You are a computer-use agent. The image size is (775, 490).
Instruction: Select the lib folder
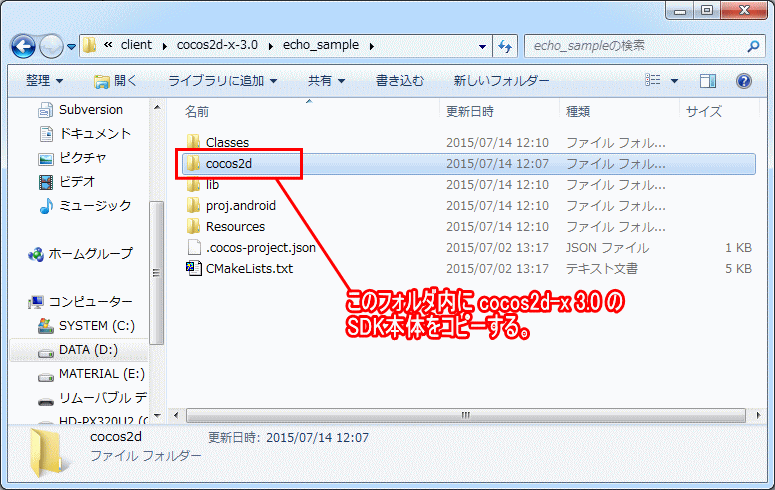pyautogui.click(x=212, y=184)
